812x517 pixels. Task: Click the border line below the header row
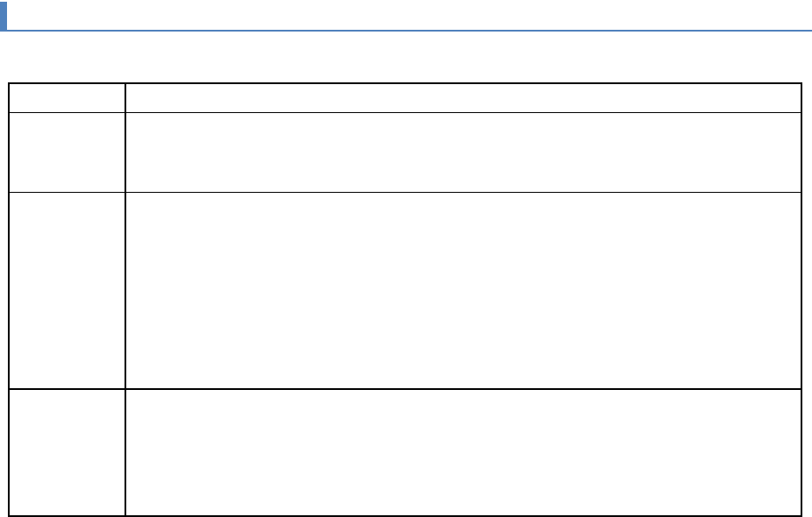pos(463,112)
